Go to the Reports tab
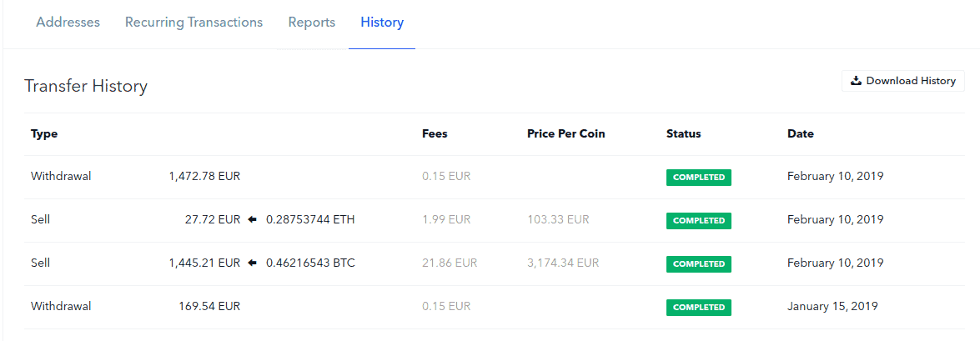Screen dimensions: 980x341 point(312,23)
